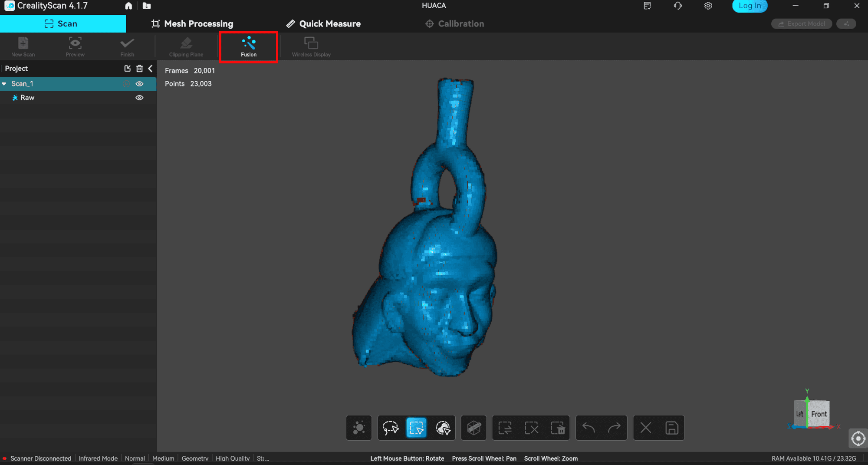This screenshot has width=868, height=465.
Task: Click the Frames count 20,001
Action: [x=204, y=71]
